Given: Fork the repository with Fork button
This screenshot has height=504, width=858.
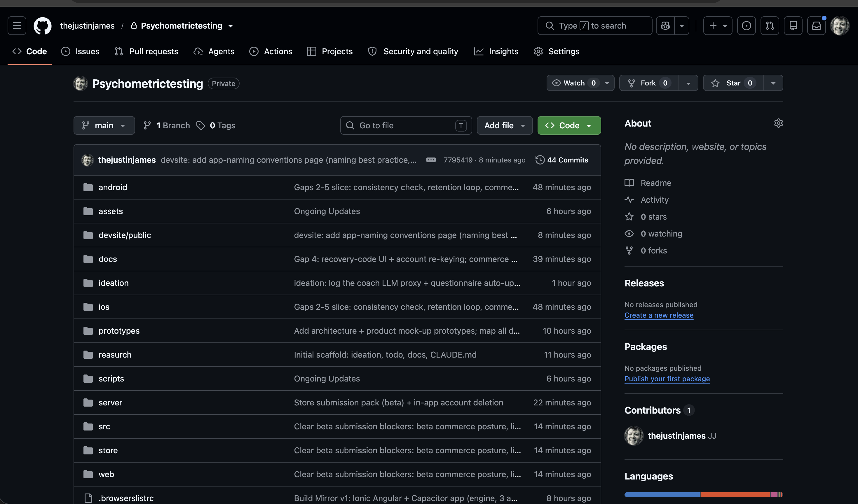Looking at the screenshot, I should pos(649,83).
